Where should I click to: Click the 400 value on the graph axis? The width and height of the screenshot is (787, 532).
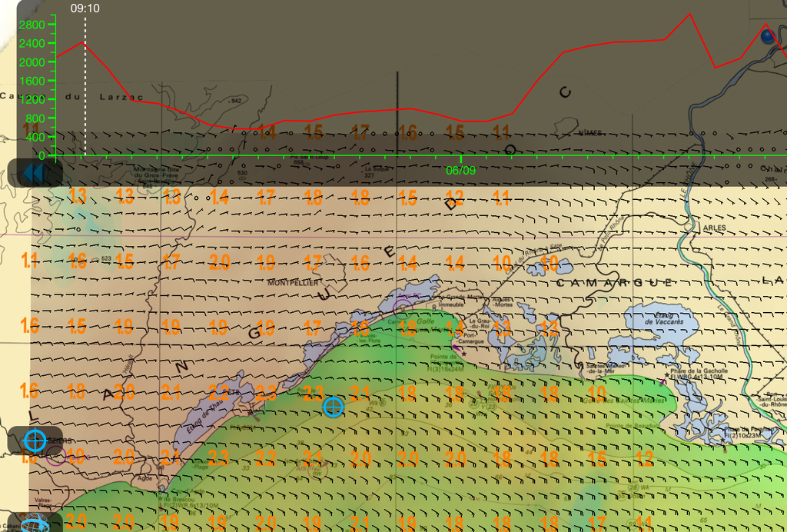pos(35,137)
